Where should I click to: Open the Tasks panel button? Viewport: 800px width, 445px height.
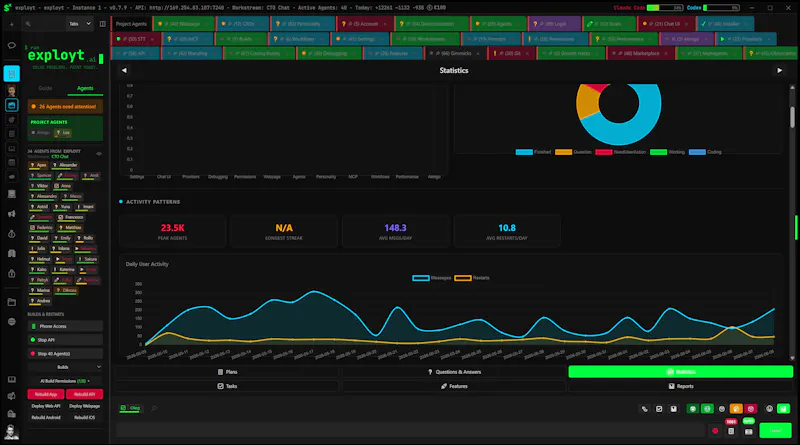coord(227,386)
